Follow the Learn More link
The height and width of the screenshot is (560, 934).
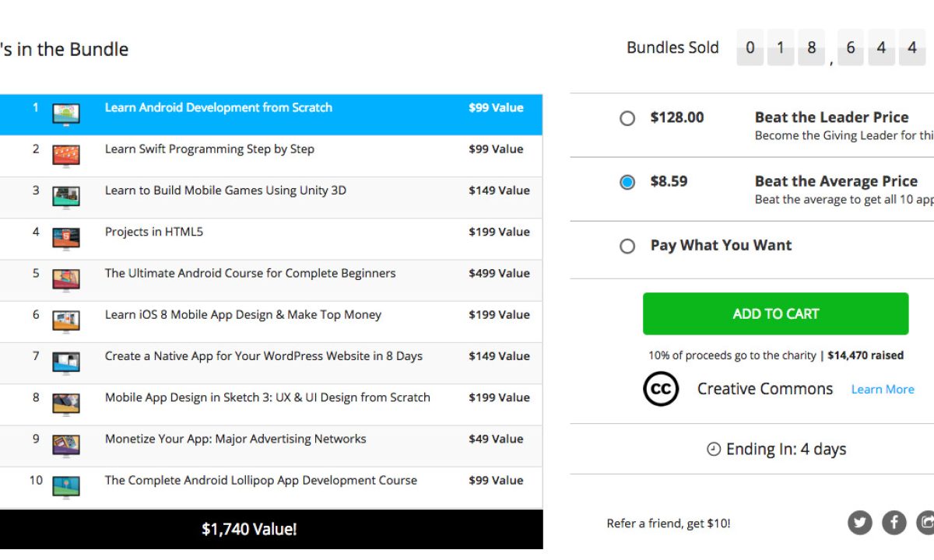pyautogui.click(x=883, y=390)
